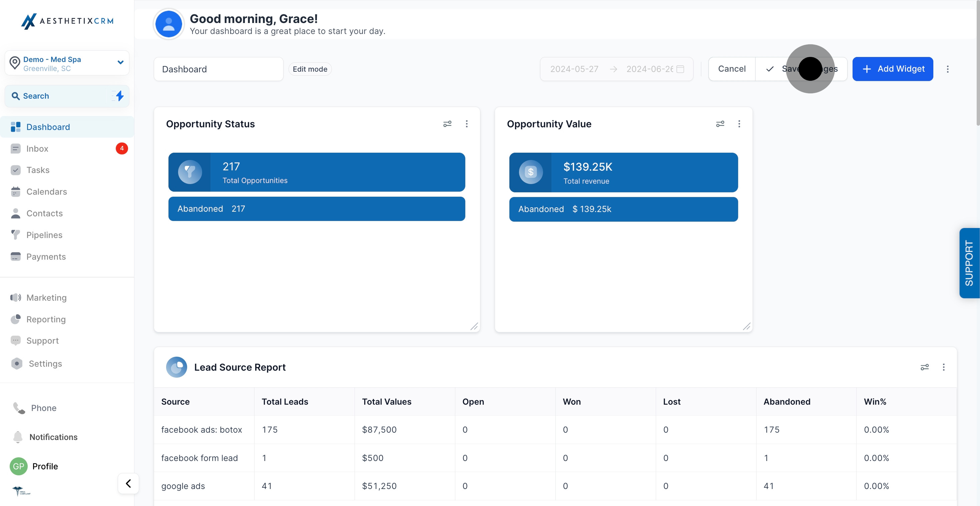The height and width of the screenshot is (506, 980).
Task: Click the Dashboard name input field
Action: tap(218, 69)
